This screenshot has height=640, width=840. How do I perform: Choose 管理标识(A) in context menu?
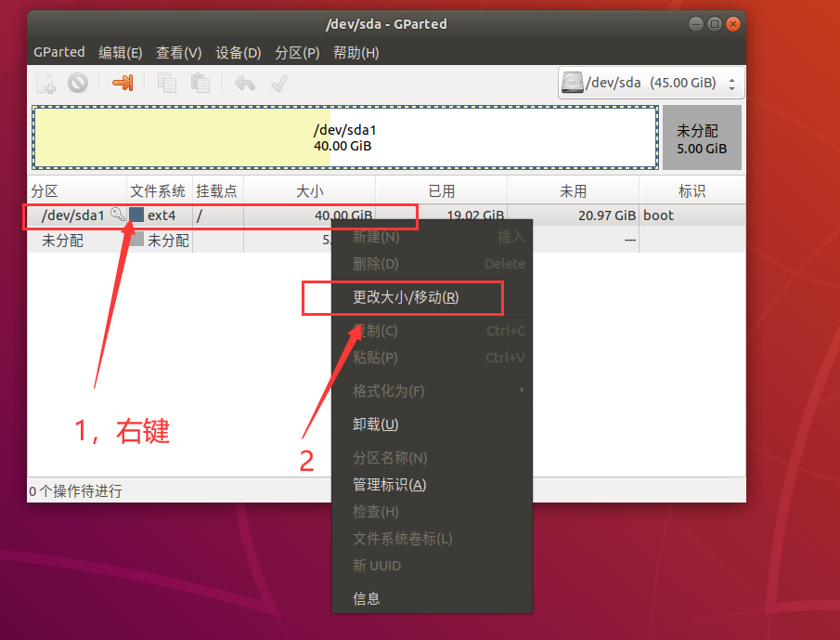pos(433,485)
